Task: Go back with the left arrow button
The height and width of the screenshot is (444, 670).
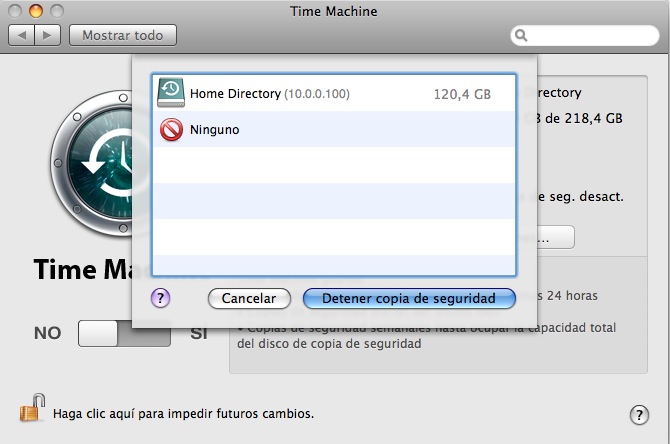Action: (x=22, y=36)
